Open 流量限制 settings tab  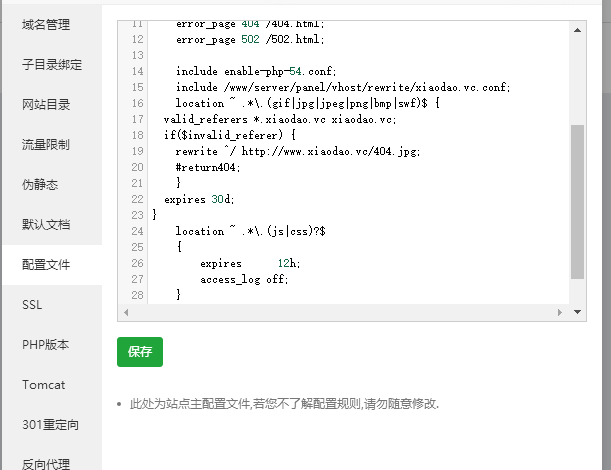tap(46, 145)
